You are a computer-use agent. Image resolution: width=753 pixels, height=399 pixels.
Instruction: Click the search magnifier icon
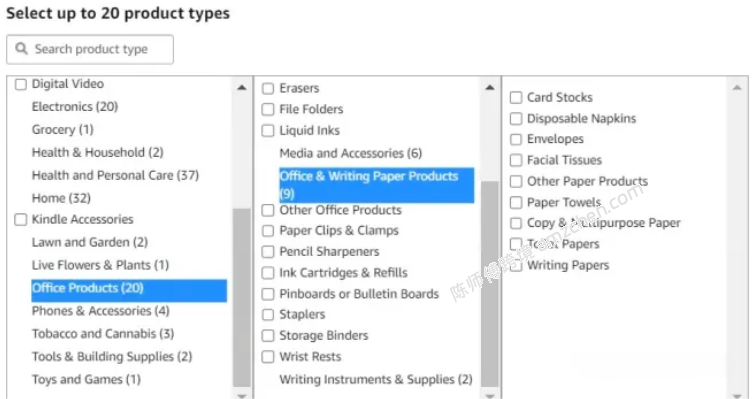(x=21, y=48)
